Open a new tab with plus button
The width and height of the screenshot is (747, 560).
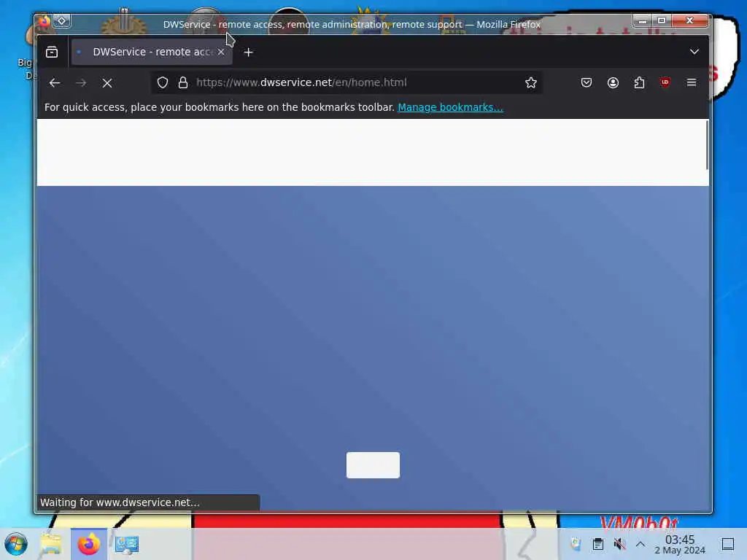pyautogui.click(x=248, y=52)
